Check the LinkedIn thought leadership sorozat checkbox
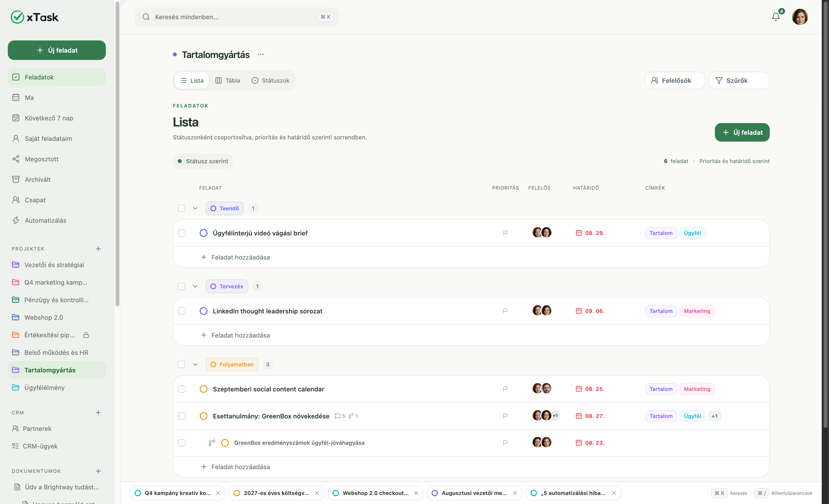The height and width of the screenshot is (504, 829). (x=182, y=311)
